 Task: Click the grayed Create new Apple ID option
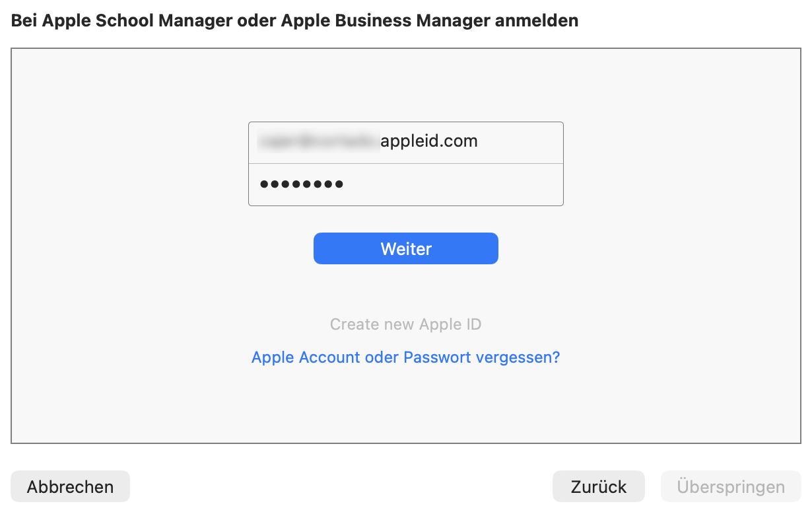pyautogui.click(x=405, y=324)
